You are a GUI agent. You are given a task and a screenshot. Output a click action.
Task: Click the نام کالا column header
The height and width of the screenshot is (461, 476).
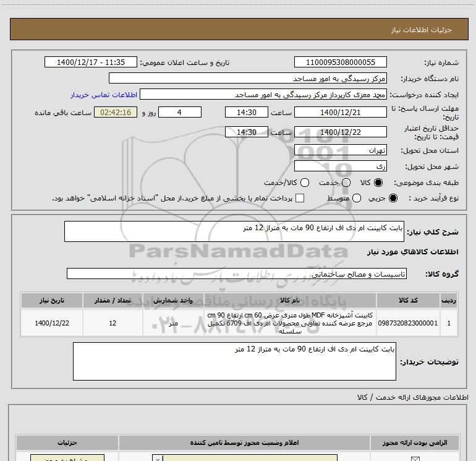(x=290, y=300)
